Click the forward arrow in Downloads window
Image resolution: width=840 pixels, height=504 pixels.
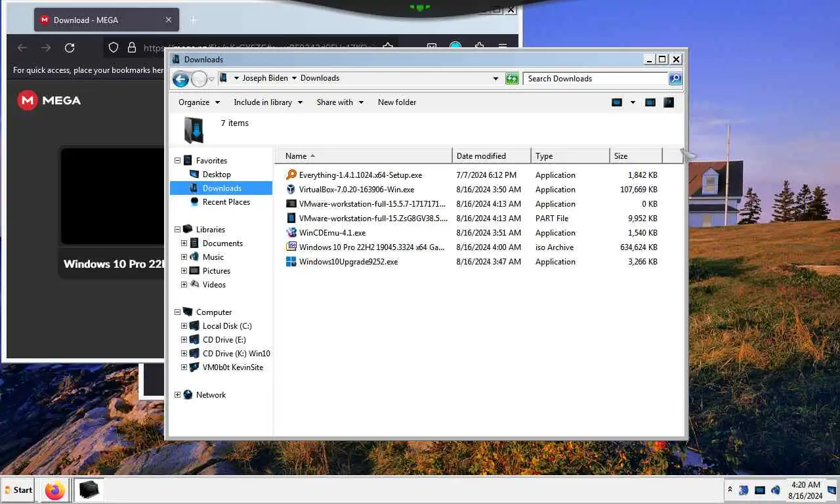coord(199,79)
